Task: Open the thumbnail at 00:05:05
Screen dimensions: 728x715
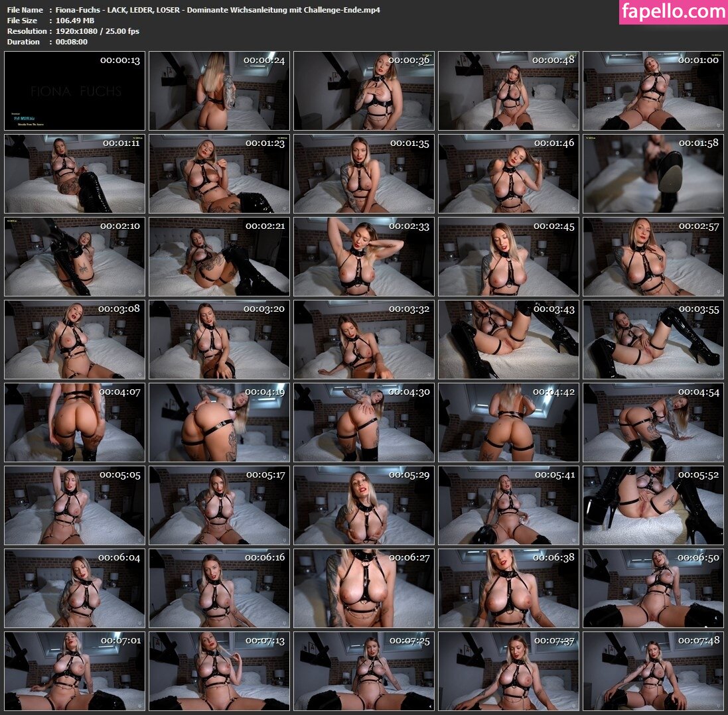Action: point(74,505)
